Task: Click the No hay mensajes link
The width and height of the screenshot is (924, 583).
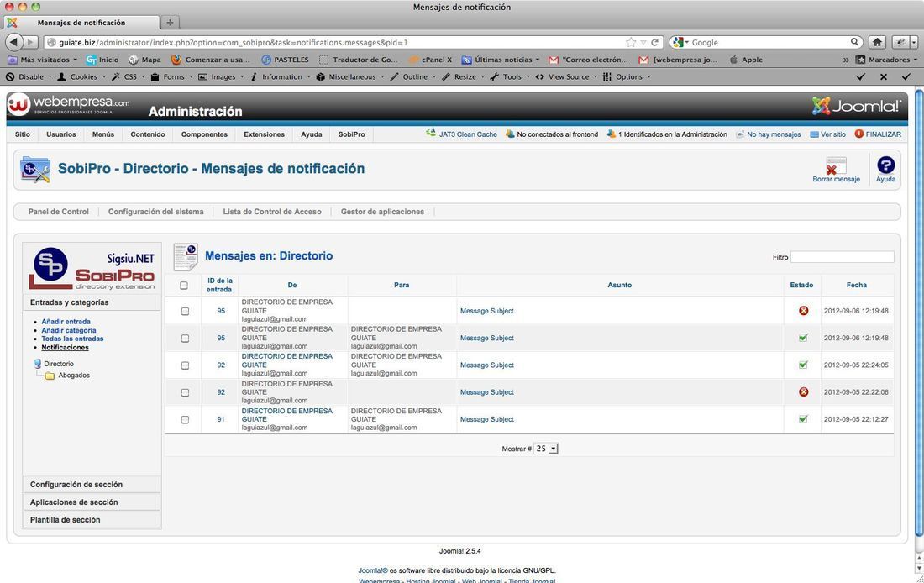Action: (x=774, y=134)
